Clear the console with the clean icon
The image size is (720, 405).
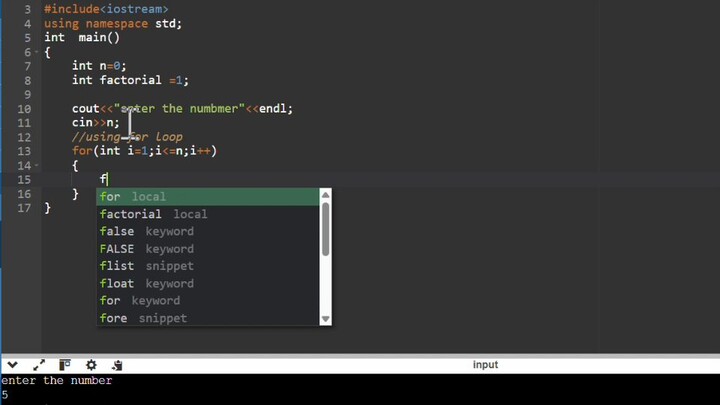(117, 365)
